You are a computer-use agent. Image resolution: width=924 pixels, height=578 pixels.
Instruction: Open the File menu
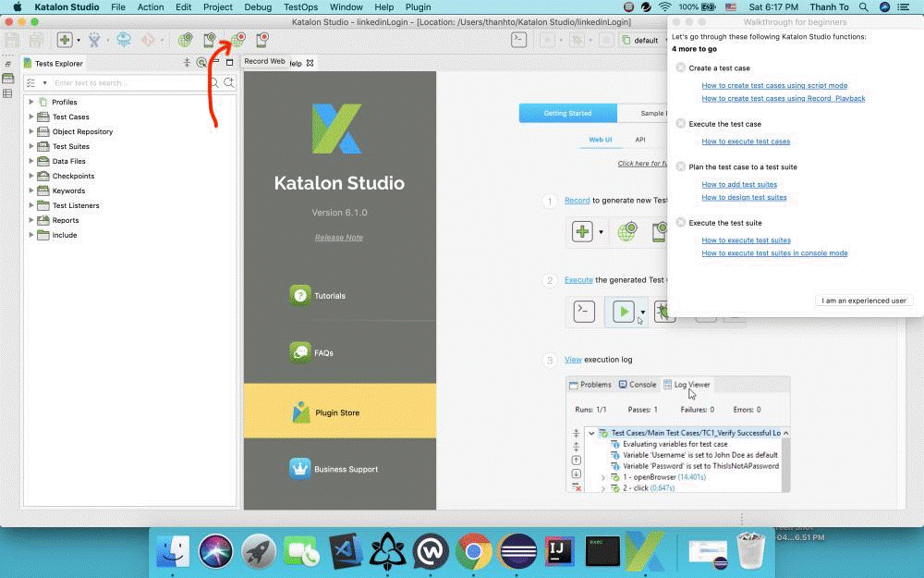click(118, 7)
